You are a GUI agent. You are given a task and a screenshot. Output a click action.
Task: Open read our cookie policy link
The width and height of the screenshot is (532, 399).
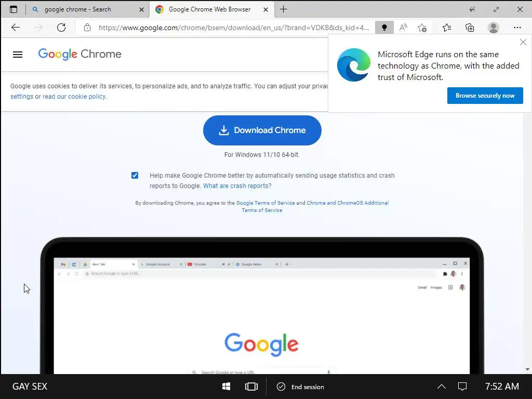point(74,96)
